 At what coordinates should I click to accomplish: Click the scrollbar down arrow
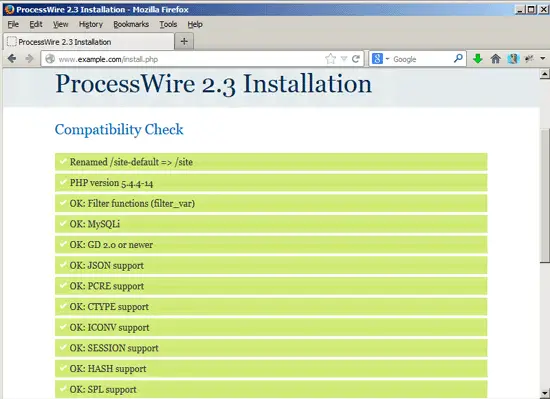pyautogui.click(x=544, y=393)
